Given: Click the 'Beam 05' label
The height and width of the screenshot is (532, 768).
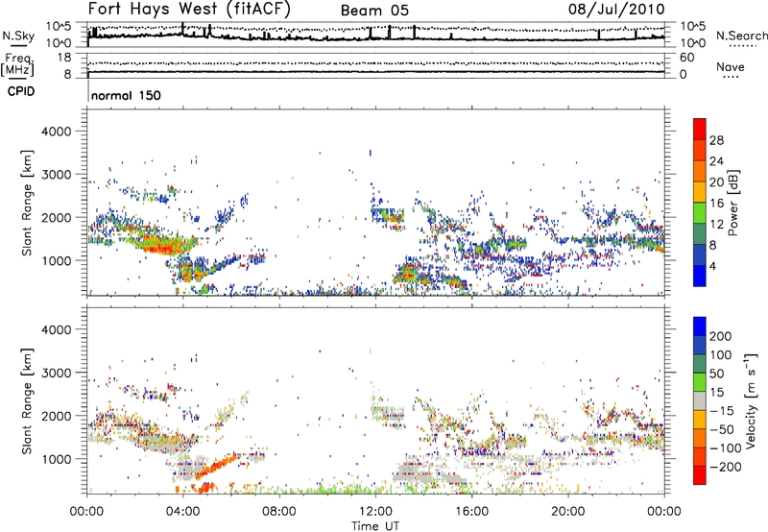Looking at the screenshot, I should 374,11.
